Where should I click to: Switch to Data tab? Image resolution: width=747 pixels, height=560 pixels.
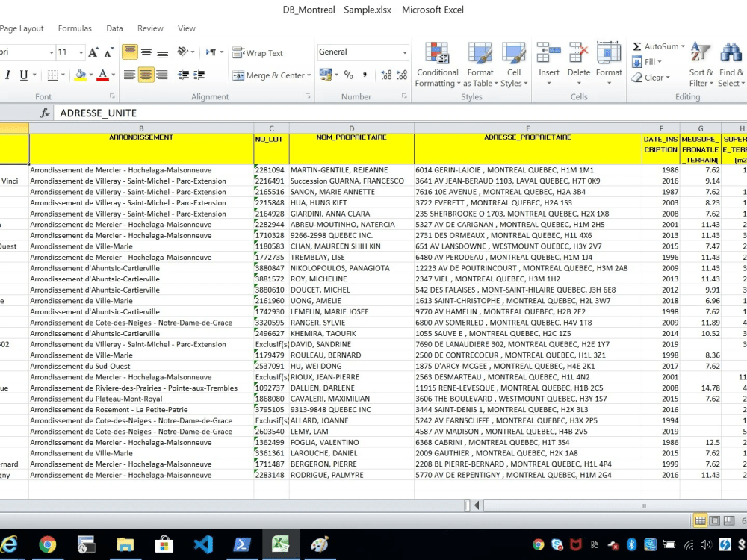pyautogui.click(x=114, y=28)
